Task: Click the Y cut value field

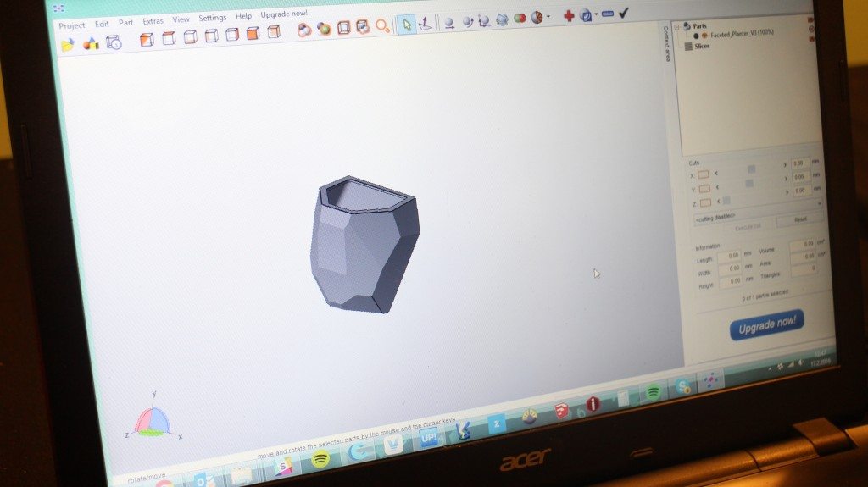Action: (x=802, y=177)
